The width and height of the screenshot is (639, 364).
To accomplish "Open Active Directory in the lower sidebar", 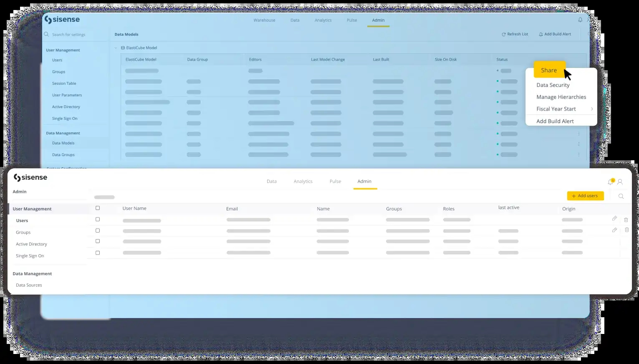I will [x=31, y=244].
